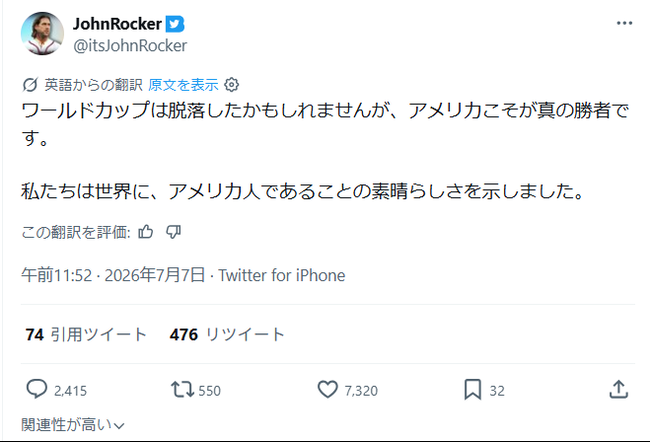The image size is (650, 442).
Task: Rate translation with thumbs up
Action: pos(146,232)
